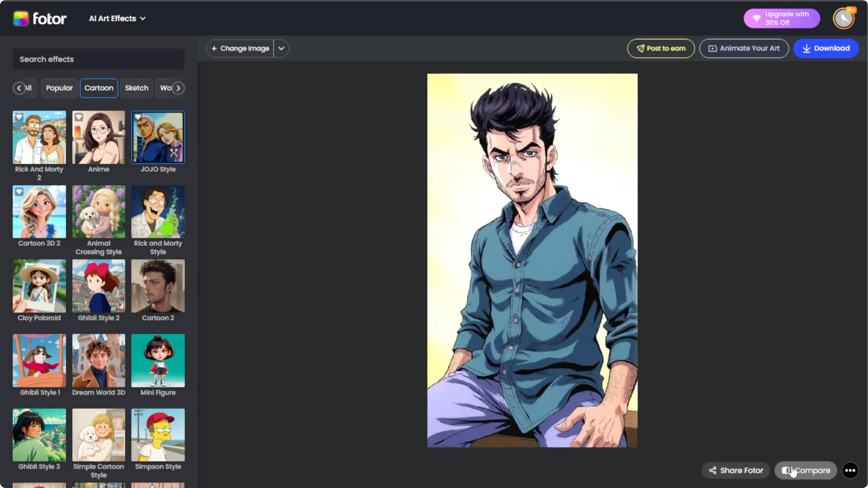Click the Fotor logo

point(40,19)
